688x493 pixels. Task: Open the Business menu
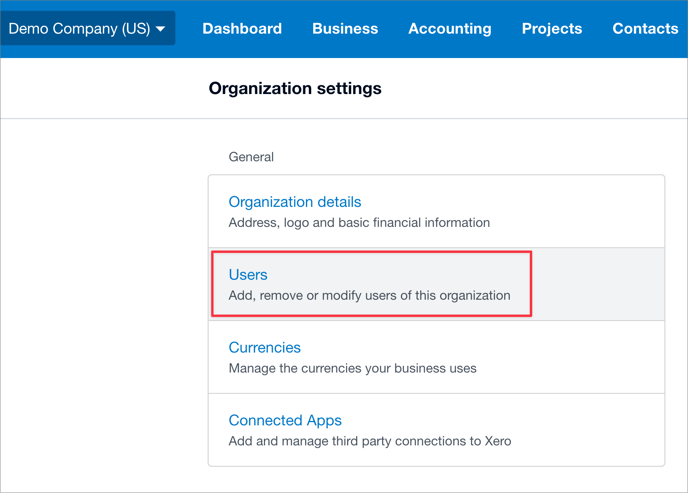pyautogui.click(x=345, y=29)
